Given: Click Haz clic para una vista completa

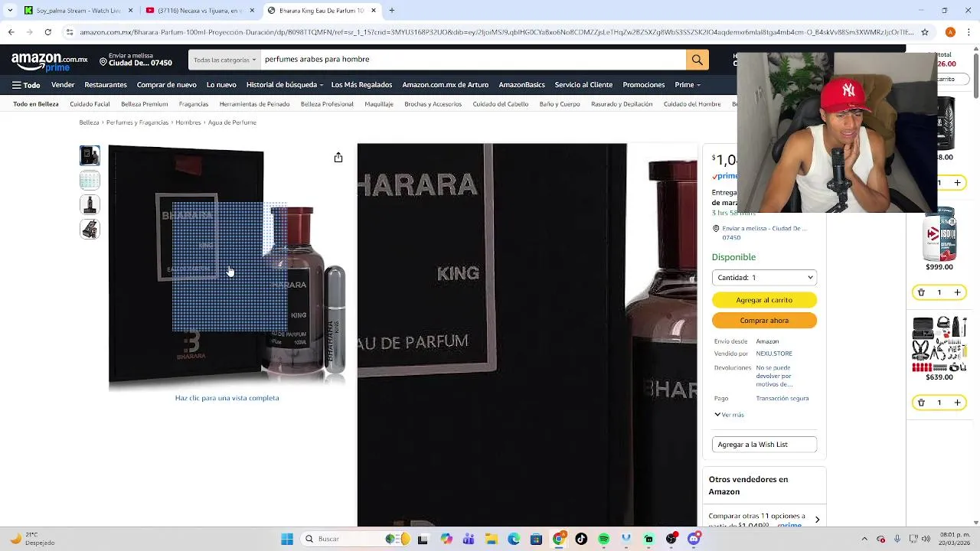Looking at the screenshot, I should click(227, 398).
